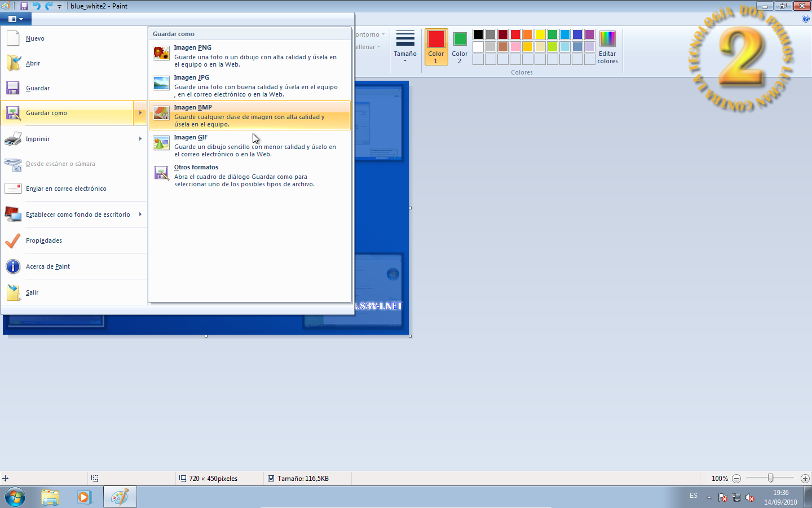Expand the Imprimir submenu arrow
This screenshot has width=812, height=508.
click(x=140, y=138)
